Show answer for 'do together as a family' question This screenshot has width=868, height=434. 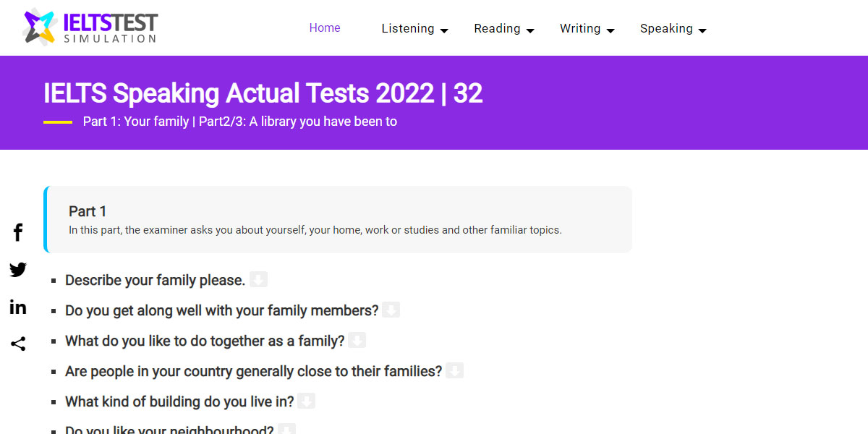click(x=357, y=341)
